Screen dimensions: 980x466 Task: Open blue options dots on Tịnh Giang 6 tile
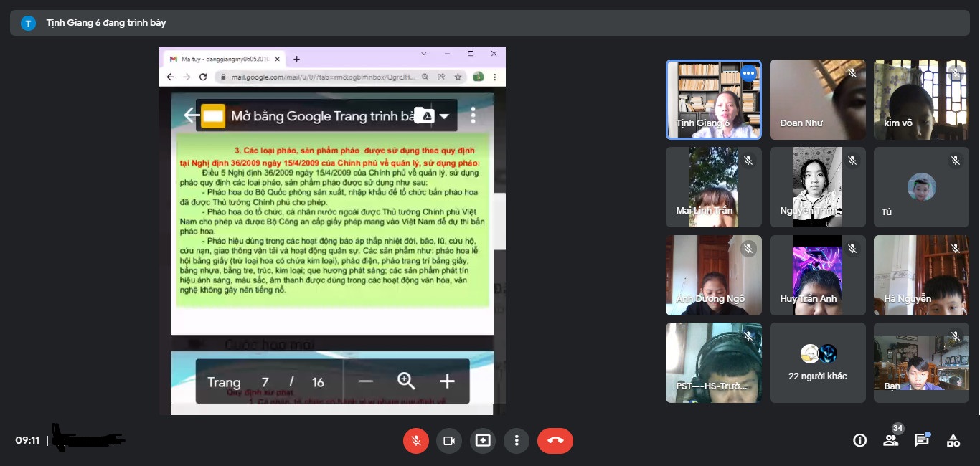[x=749, y=73]
